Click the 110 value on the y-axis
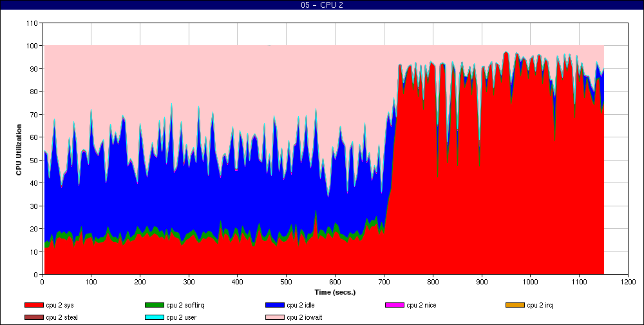The width and height of the screenshot is (644, 325). click(32, 23)
